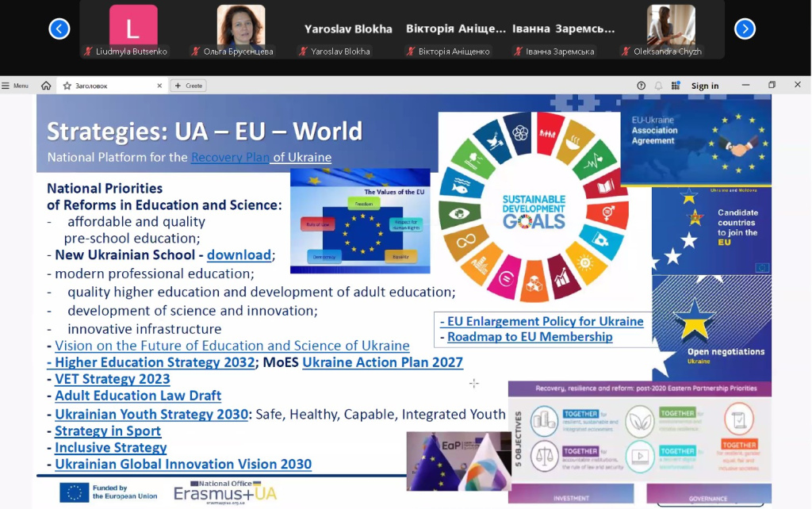
Task: Open the hamburger Menu
Action: 15,86
